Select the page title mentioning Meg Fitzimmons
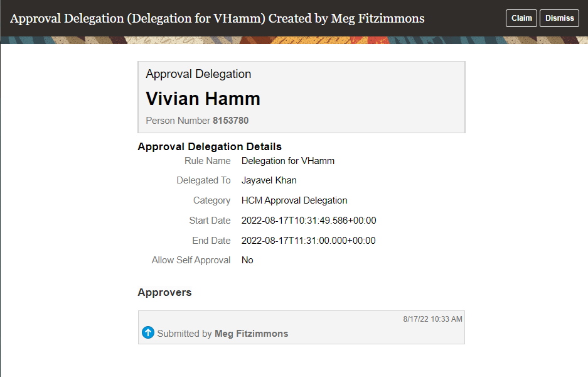 click(217, 18)
